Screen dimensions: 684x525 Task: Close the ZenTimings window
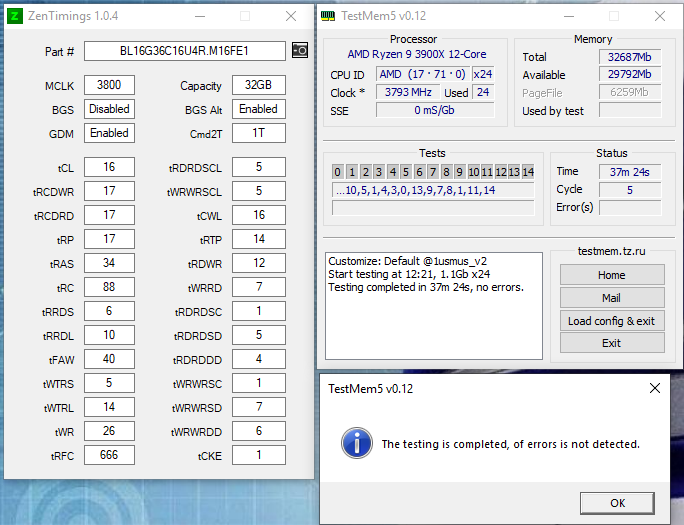pos(291,16)
